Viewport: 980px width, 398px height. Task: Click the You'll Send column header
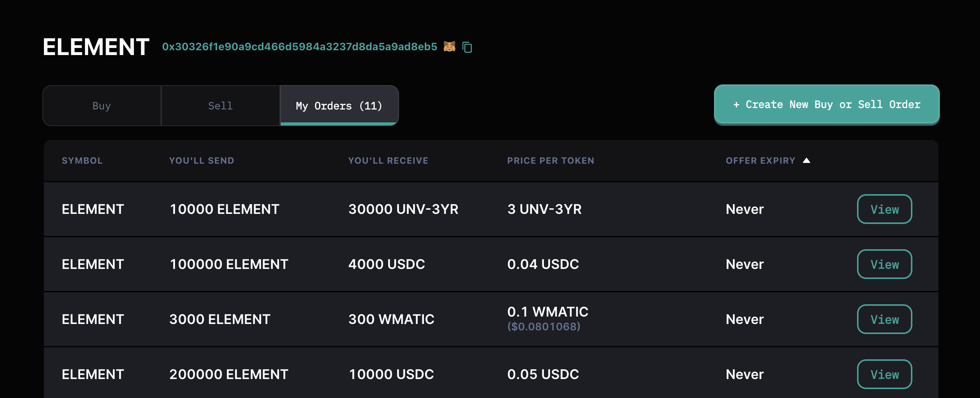click(x=201, y=160)
